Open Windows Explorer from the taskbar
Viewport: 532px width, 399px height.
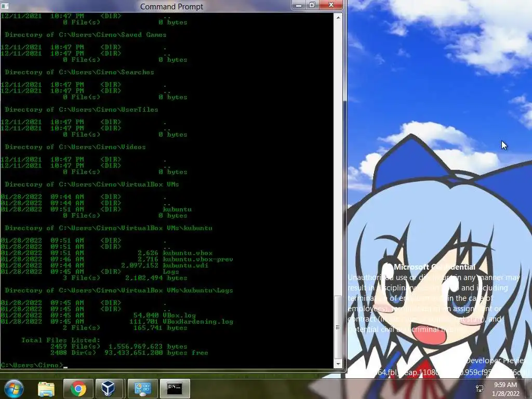click(x=46, y=389)
